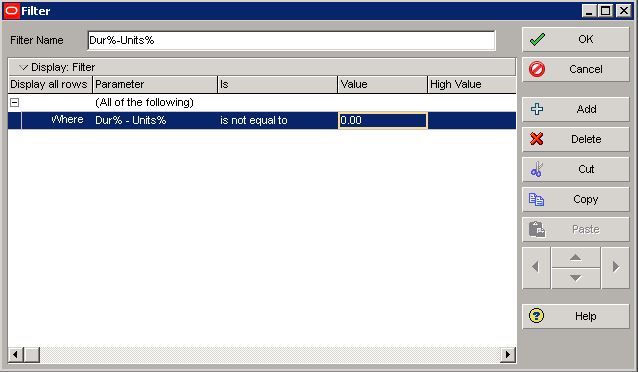Image resolution: width=638 pixels, height=372 pixels.
Task: Indent row using right arrow button
Action: click(615, 267)
